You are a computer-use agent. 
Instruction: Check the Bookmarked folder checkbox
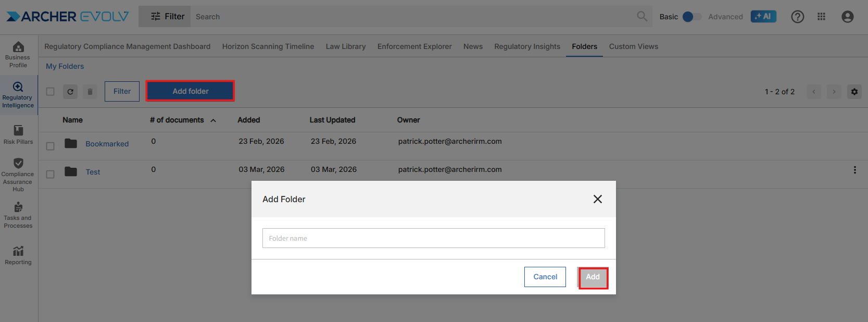(x=51, y=146)
